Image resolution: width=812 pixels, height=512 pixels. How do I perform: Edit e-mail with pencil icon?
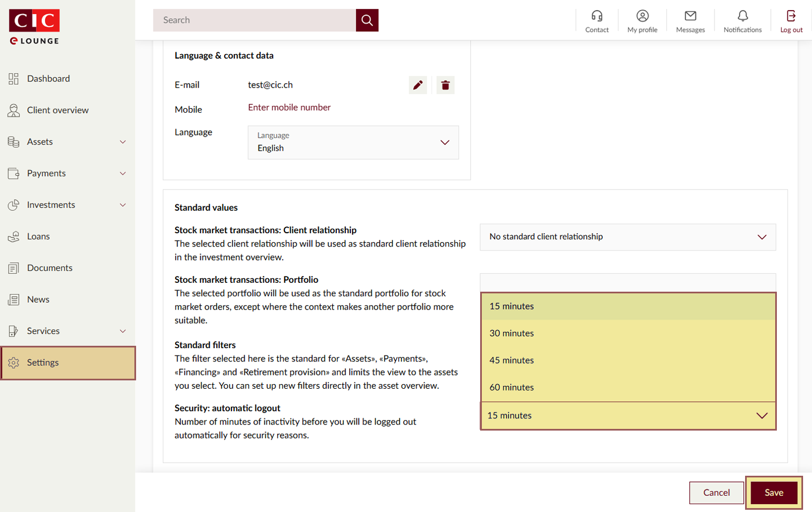[418, 85]
